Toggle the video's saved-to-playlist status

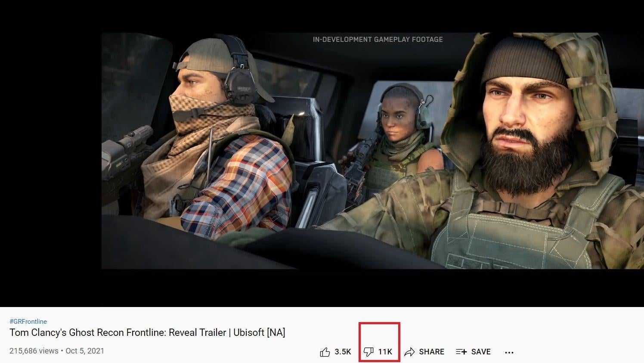coord(473,352)
